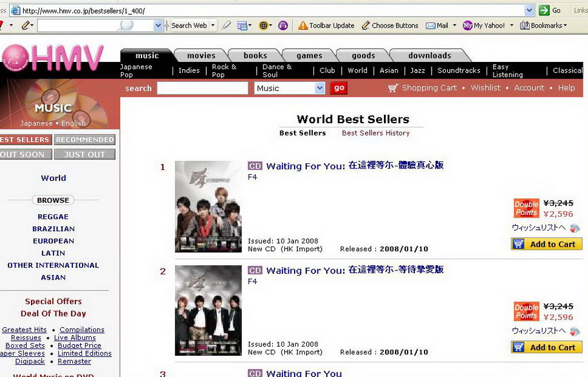Click the CD icon for rank 2
The width and height of the screenshot is (588, 377).
click(255, 270)
